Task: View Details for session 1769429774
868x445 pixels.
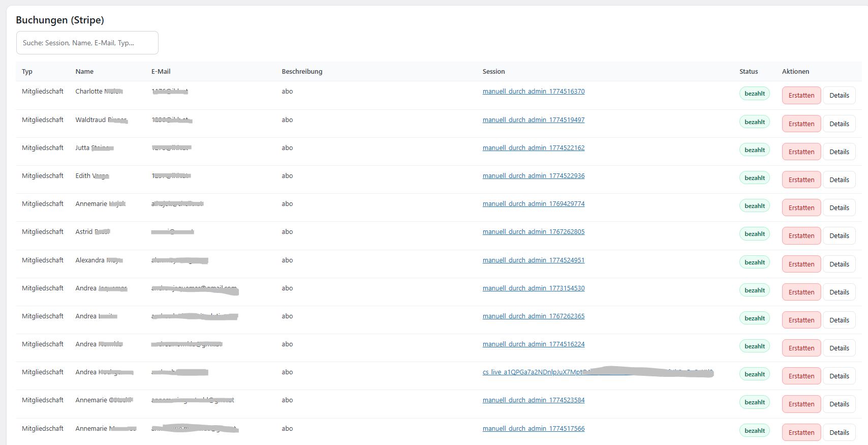Action: pyautogui.click(x=839, y=208)
